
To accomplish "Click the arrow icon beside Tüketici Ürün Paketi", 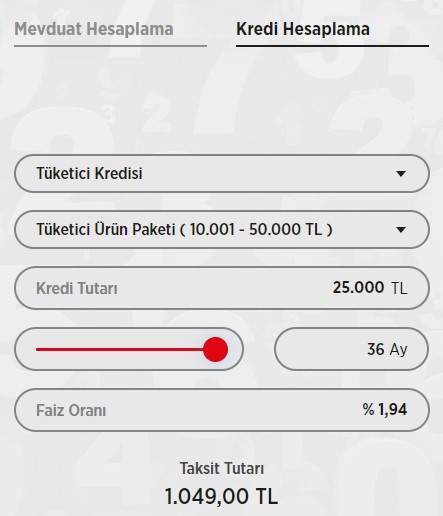I will click(401, 230).
